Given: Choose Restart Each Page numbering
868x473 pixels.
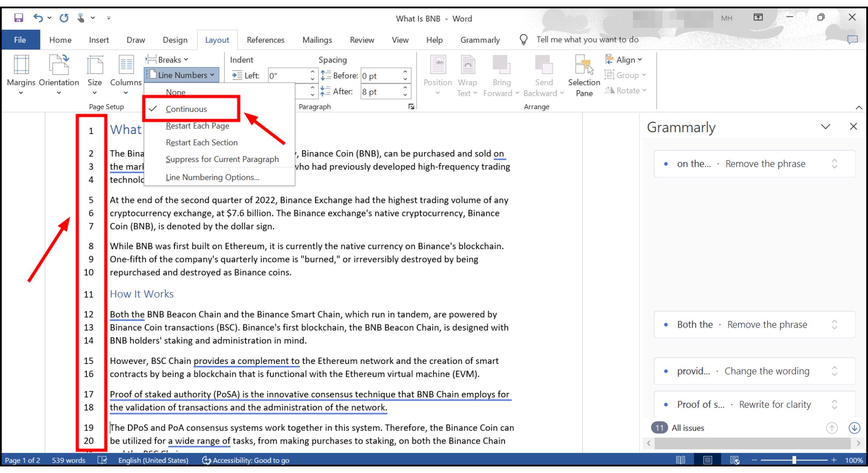Looking at the screenshot, I should 197,126.
